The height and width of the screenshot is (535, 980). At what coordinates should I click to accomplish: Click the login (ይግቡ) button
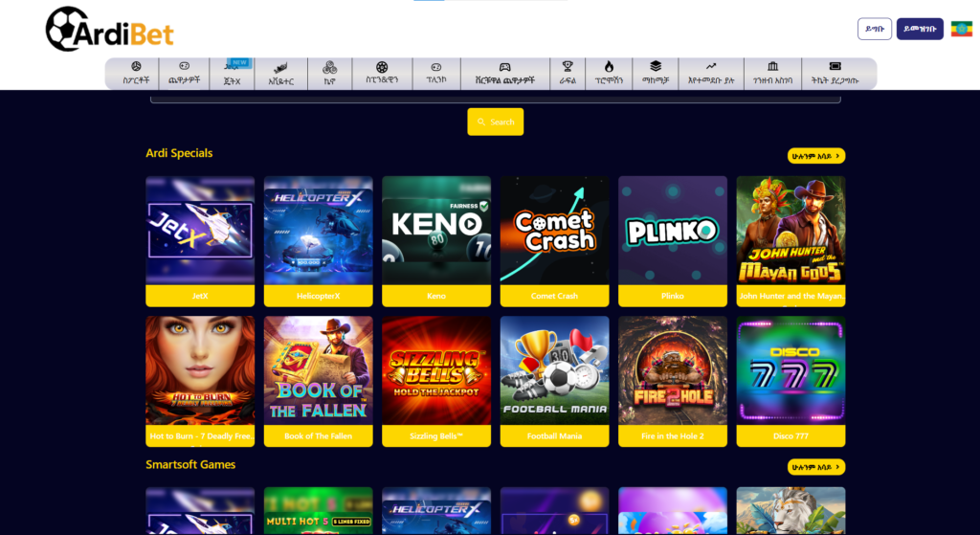point(875,29)
